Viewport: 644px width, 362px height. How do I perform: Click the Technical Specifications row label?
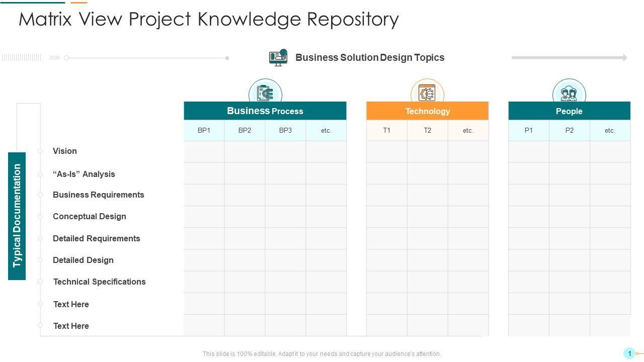100,282
